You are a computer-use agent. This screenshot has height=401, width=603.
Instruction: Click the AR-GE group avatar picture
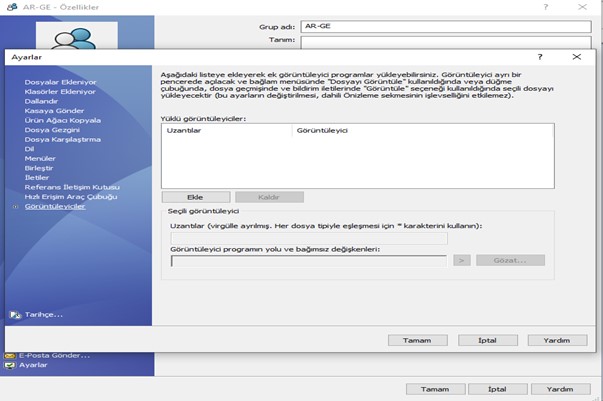coord(77,37)
